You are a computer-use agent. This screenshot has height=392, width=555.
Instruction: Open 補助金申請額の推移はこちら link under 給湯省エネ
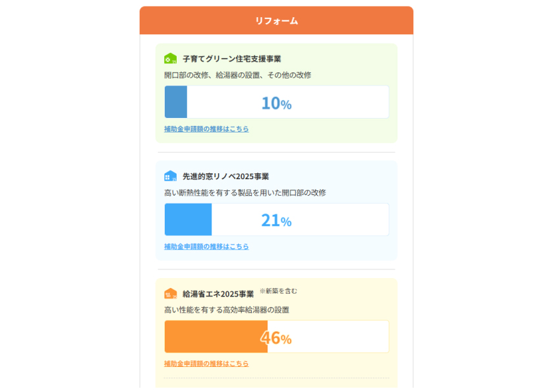(x=206, y=364)
